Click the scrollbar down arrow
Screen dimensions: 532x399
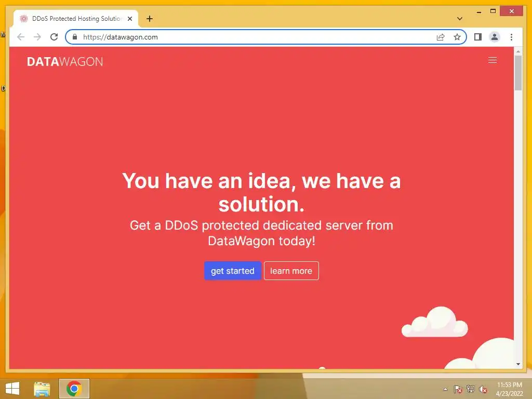(x=518, y=364)
